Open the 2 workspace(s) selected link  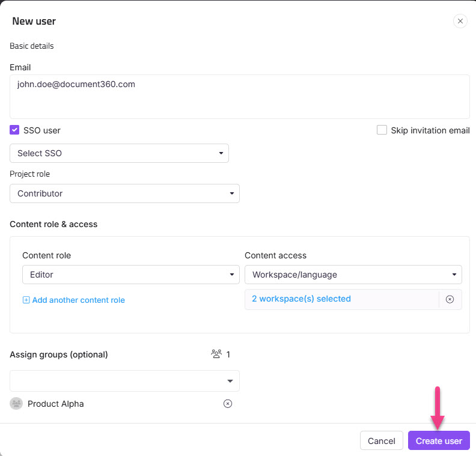(x=301, y=299)
